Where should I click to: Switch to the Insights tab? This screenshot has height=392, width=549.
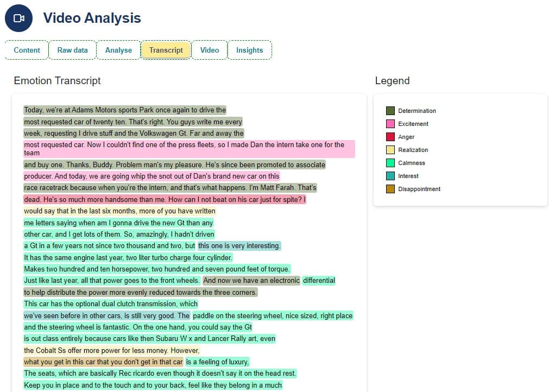click(x=249, y=50)
